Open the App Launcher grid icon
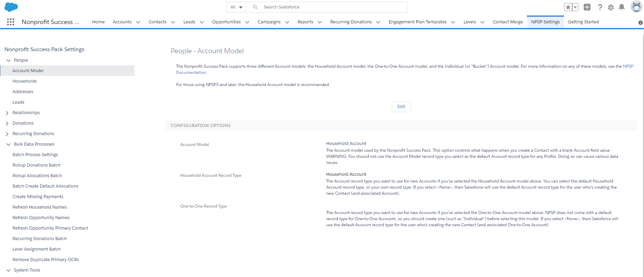 tap(10, 22)
